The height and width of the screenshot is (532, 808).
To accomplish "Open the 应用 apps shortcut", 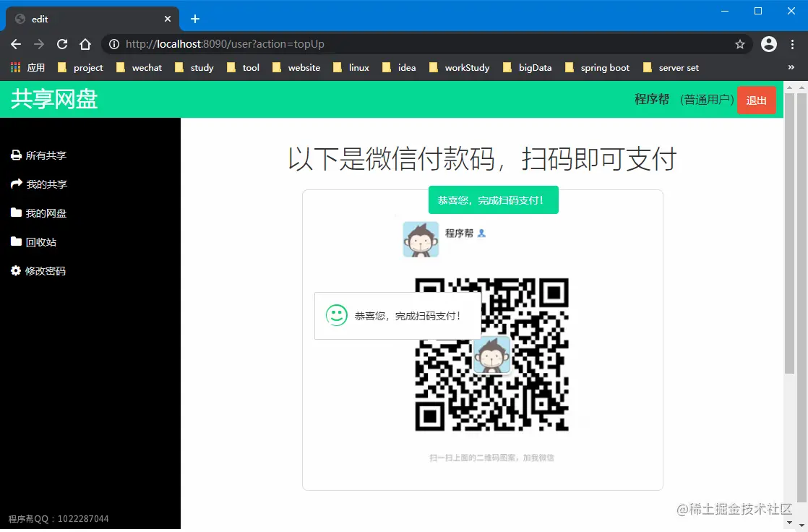I will click(x=28, y=67).
